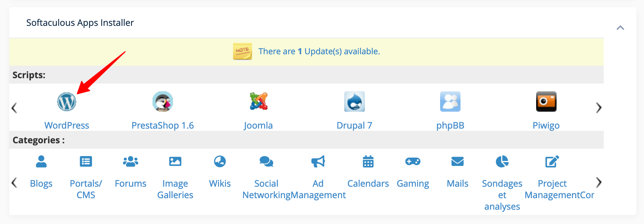Image resolution: width=644 pixels, height=224 pixels.
Task: Click the Calendars calendar icon
Action: coord(368,161)
